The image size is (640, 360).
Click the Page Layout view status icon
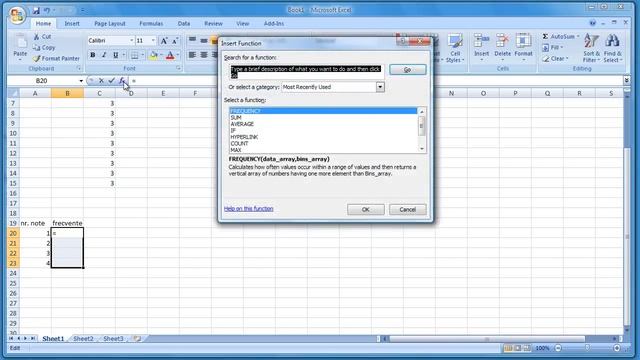518,348
